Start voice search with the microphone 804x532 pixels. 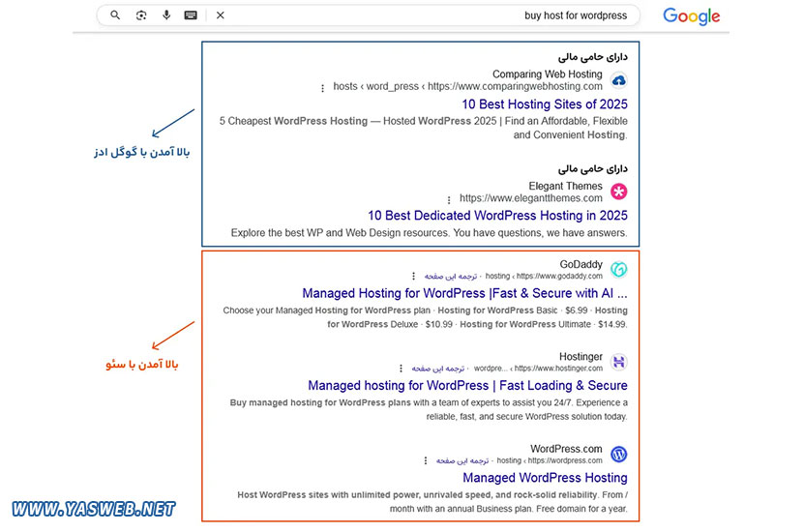click(x=166, y=15)
